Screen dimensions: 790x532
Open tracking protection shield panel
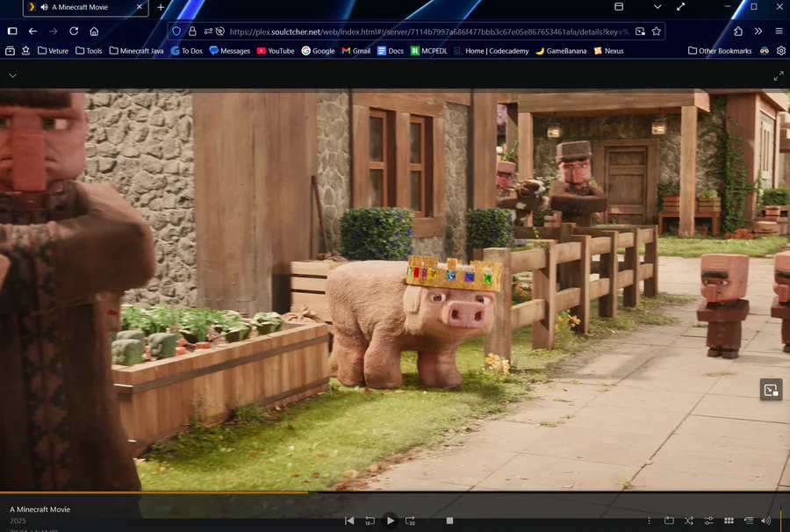176,32
